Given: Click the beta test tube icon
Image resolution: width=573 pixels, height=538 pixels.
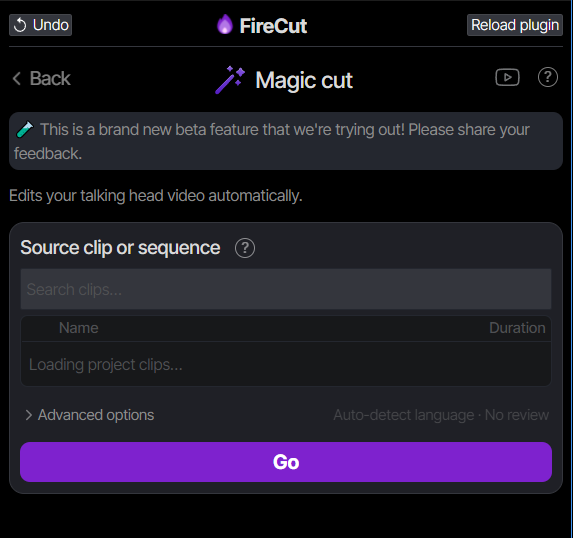Looking at the screenshot, I should (25, 129).
